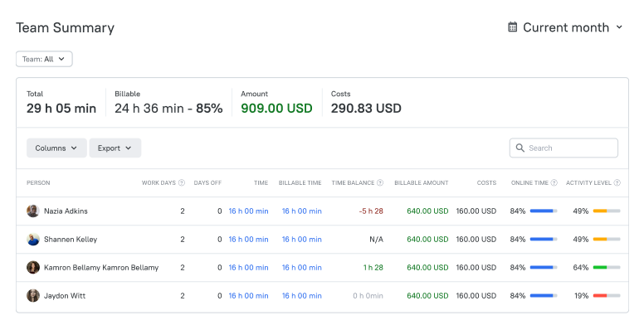
Task: Open the Current month date range picker
Action: (565, 27)
